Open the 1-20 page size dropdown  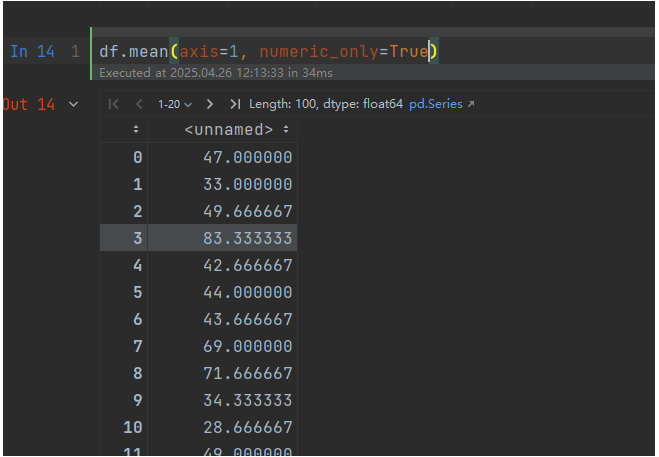tap(175, 104)
